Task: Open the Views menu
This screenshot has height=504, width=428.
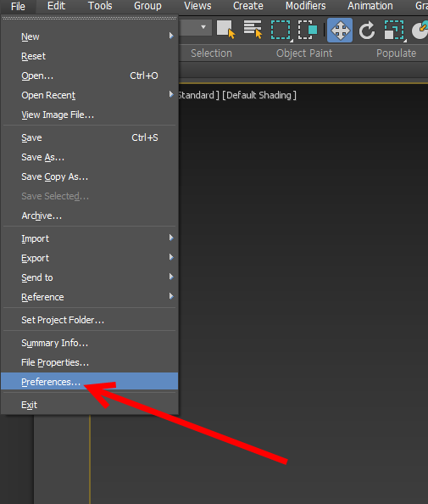Action: pyautogui.click(x=197, y=6)
